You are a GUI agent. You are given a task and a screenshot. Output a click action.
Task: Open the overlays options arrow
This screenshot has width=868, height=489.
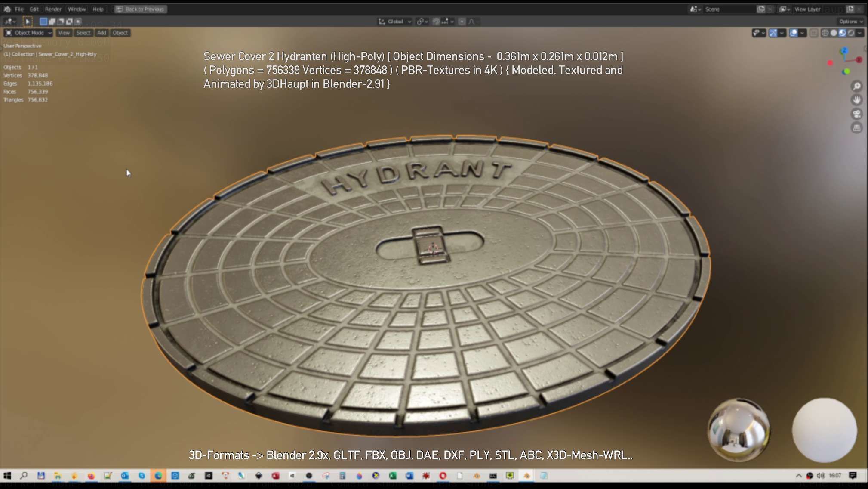(x=803, y=33)
